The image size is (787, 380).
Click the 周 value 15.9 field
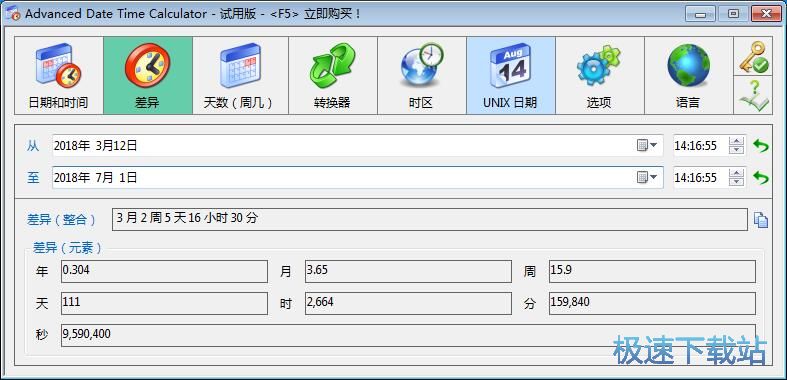(x=652, y=272)
